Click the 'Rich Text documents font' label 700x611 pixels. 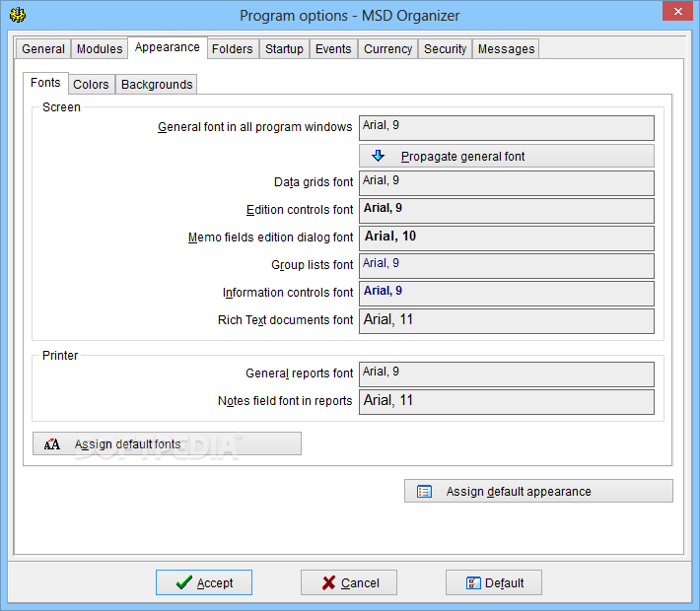[x=285, y=320]
